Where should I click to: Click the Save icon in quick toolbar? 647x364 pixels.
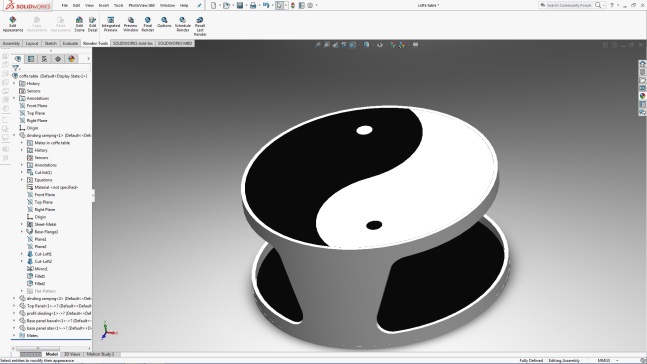coord(240,5)
